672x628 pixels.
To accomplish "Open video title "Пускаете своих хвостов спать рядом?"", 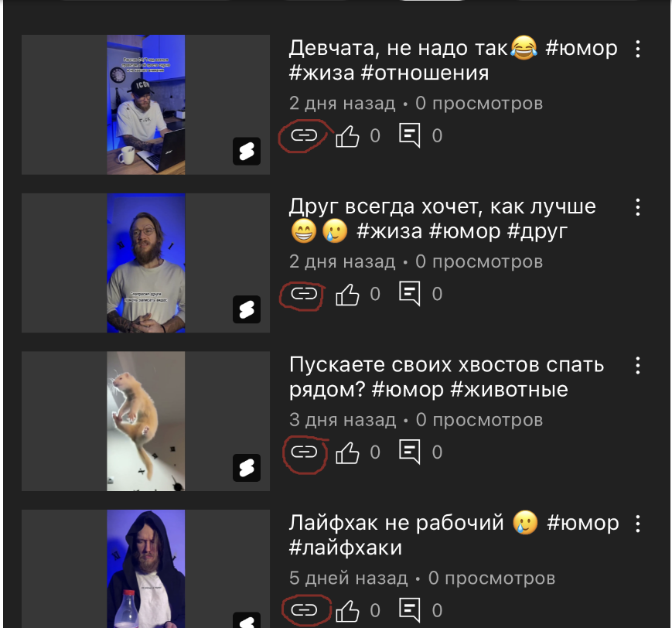I will pyautogui.click(x=446, y=377).
